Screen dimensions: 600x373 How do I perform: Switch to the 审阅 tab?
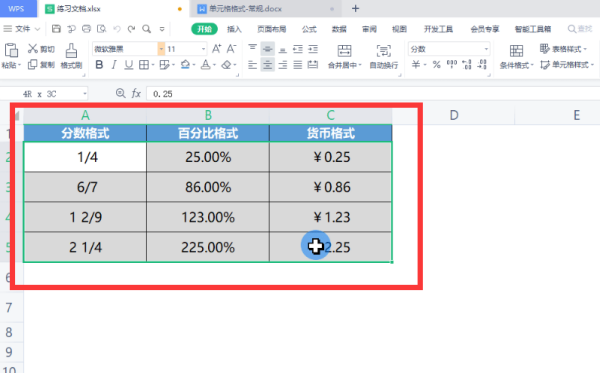coord(369,29)
